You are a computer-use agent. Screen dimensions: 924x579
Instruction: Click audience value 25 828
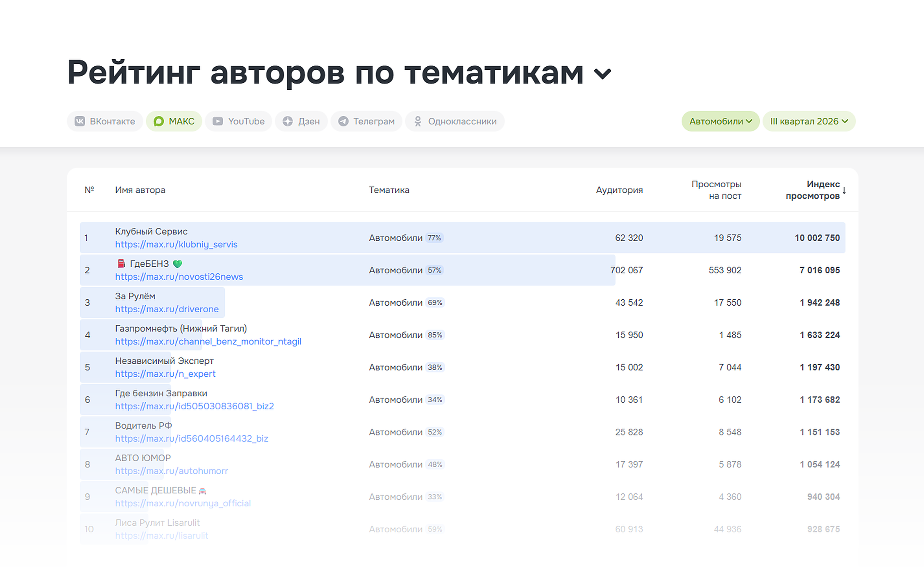point(629,432)
